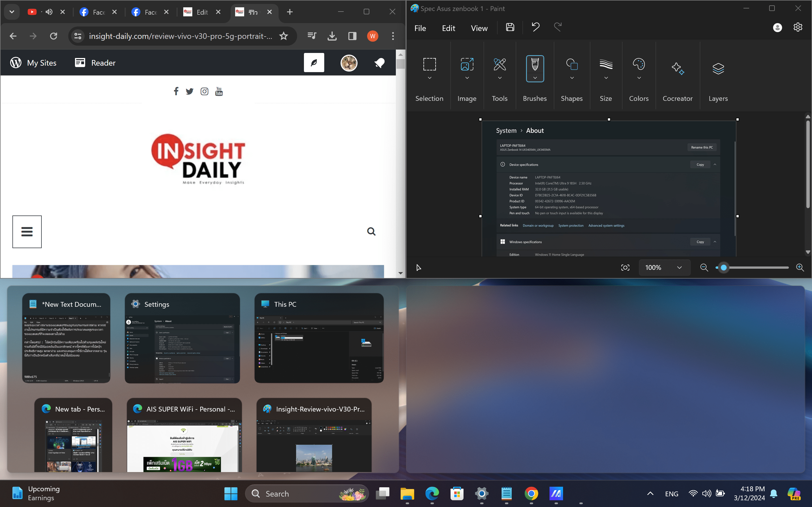Screen dimensions: 812x507
Task: Expand the Shapes dropdown chevron
Action: click(x=572, y=78)
